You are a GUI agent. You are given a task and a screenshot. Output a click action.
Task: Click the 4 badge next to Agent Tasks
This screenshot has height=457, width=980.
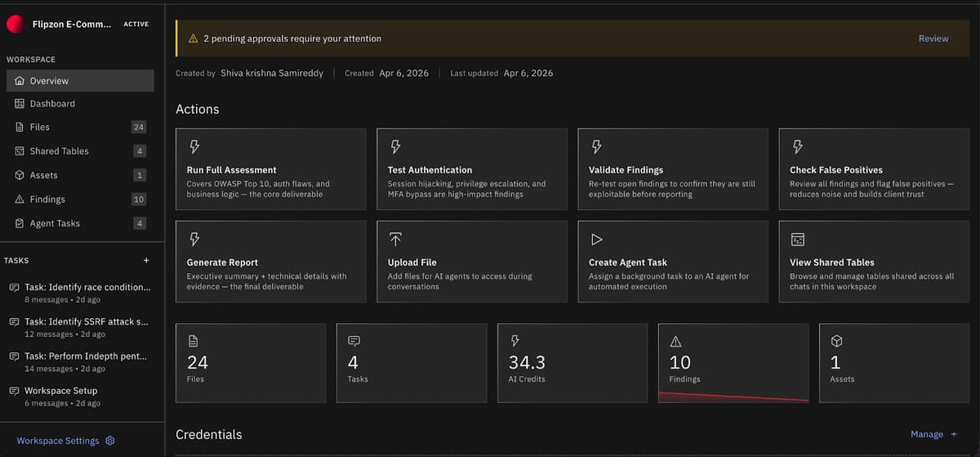[x=140, y=223]
